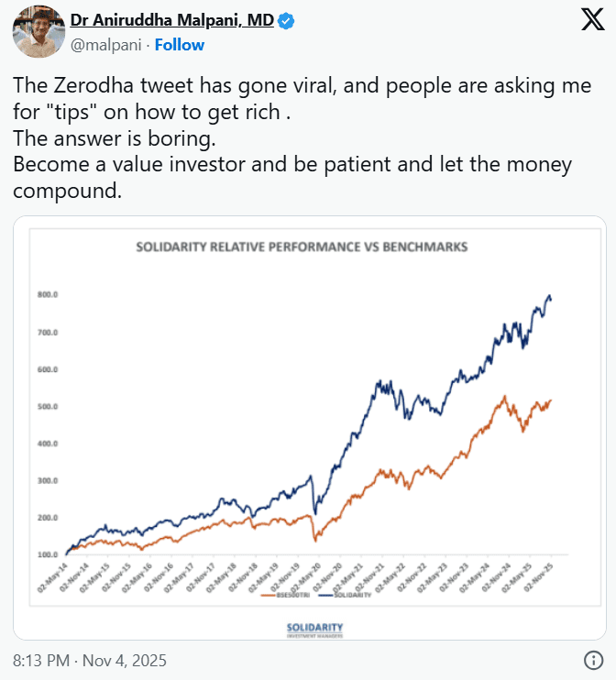
Task: Follow the @malpani account
Action: [180, 44]
